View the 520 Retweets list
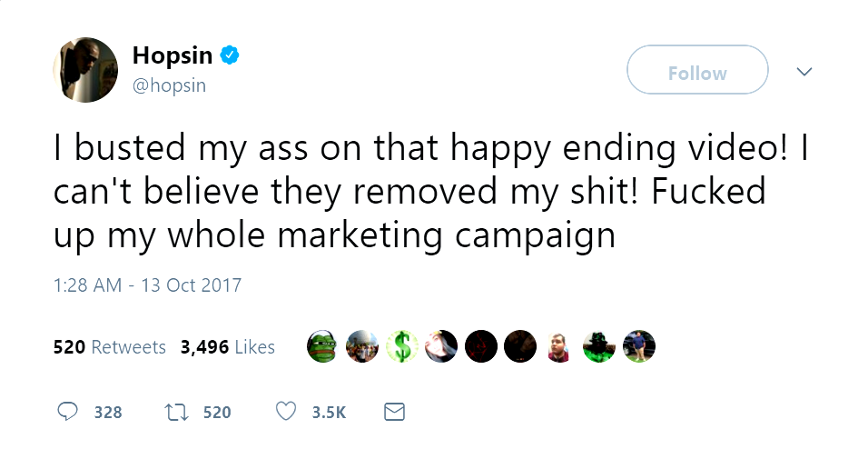Image resolution: width=868 pixels, height=459 pixels. (x=110, y=347)
